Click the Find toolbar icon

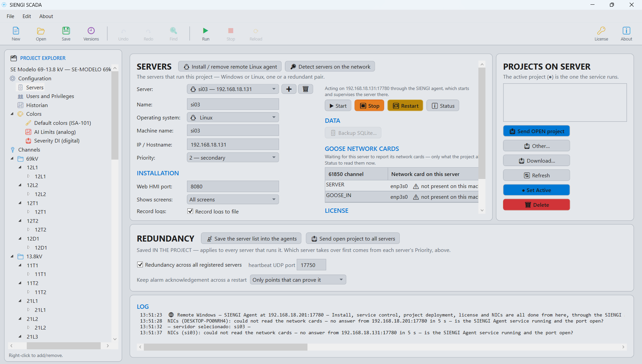(x=173, y=33)
